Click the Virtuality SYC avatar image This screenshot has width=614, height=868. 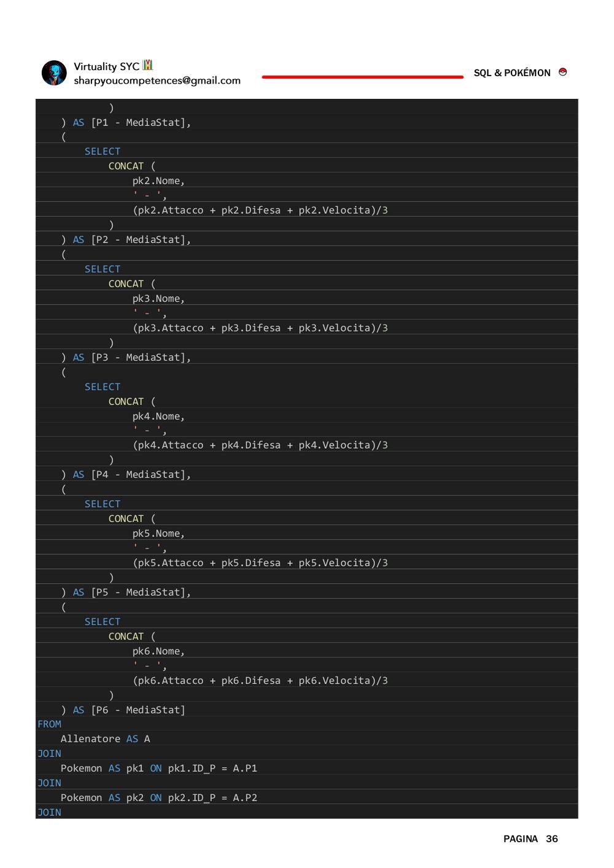coord(54,72)
